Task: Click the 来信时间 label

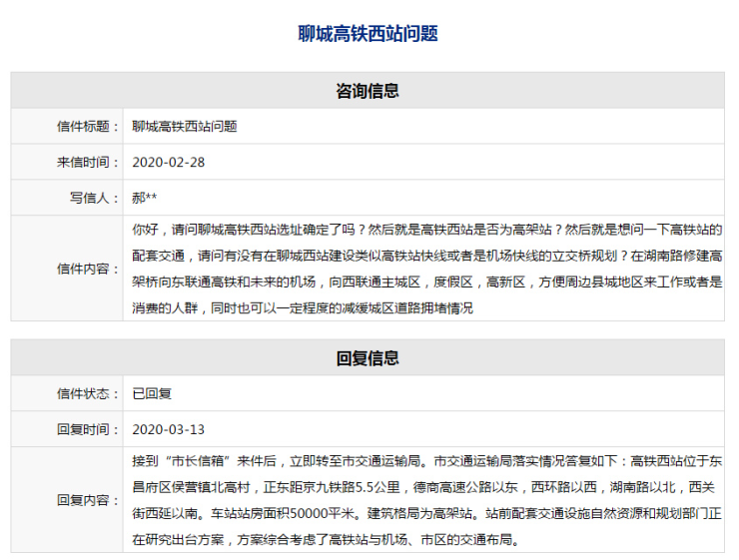Action: click(88, 162)
